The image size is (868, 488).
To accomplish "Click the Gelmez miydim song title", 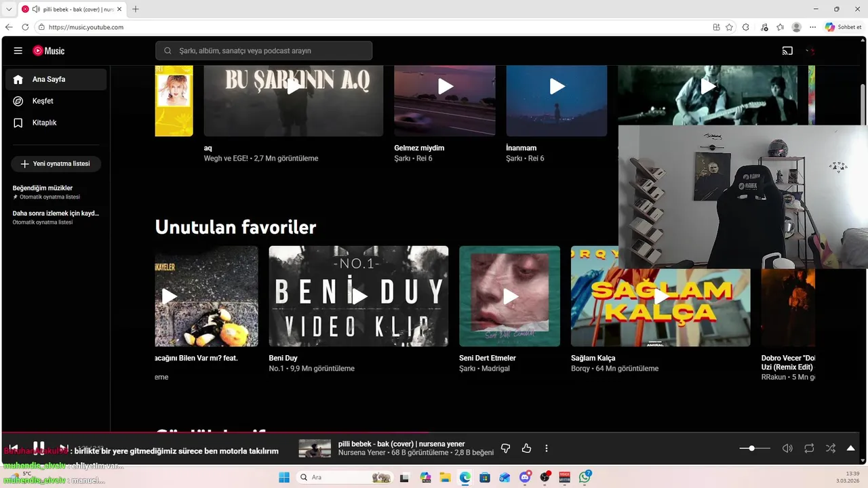I will click(419, 148).
